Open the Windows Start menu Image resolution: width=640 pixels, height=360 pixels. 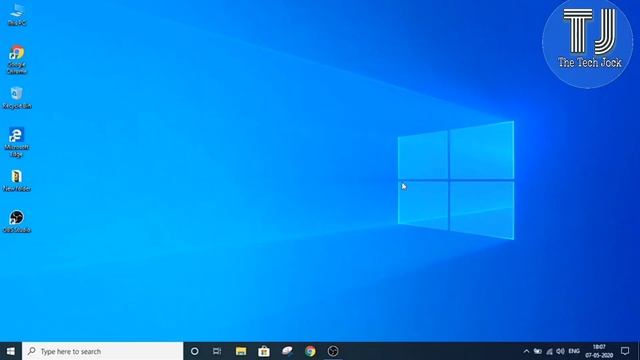pyautogui.click(x=11, y=351)
